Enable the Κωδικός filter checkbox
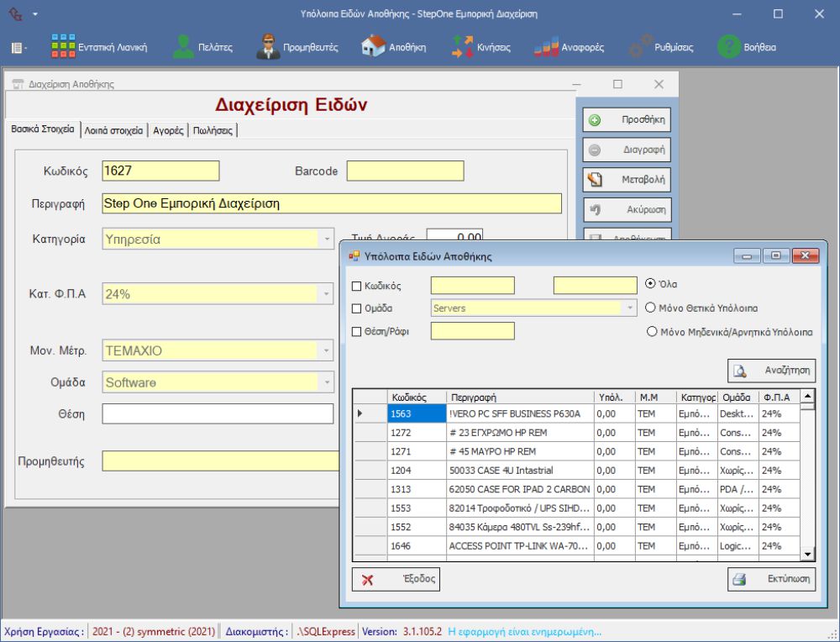 tap(356, 287)
